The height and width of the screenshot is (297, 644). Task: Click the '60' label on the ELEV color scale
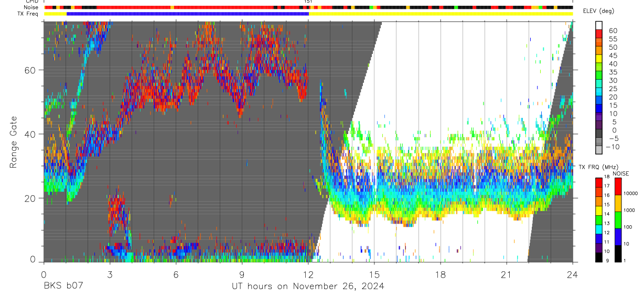[x=613, y=30]
